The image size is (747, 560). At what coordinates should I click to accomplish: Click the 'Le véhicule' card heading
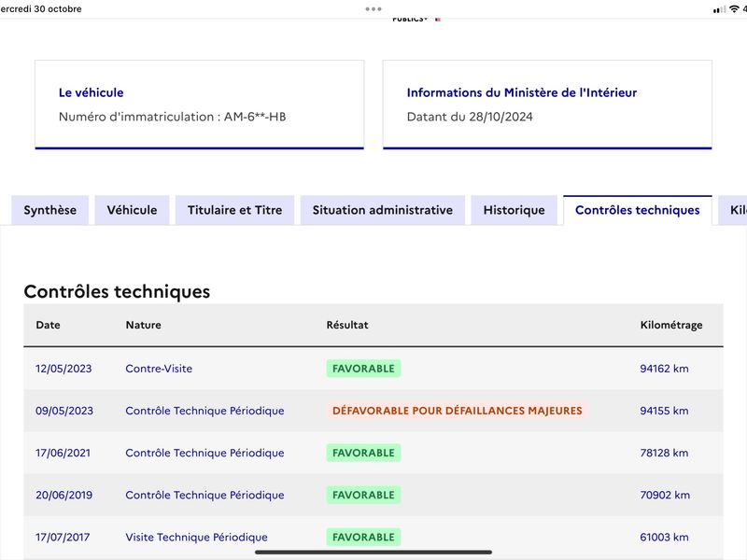[91, 92]
